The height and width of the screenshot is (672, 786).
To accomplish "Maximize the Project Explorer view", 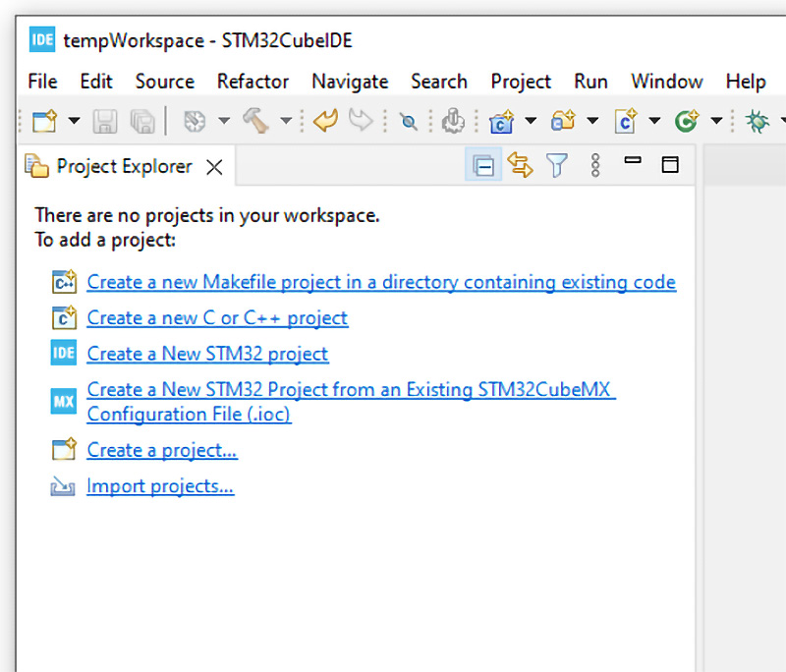I will 670,164.
